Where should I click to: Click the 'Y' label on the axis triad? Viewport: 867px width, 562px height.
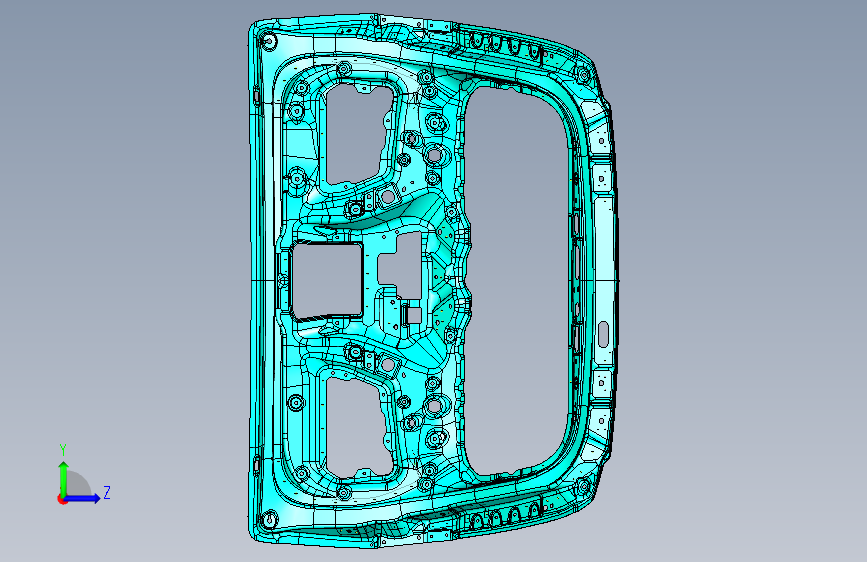(63, 450)
